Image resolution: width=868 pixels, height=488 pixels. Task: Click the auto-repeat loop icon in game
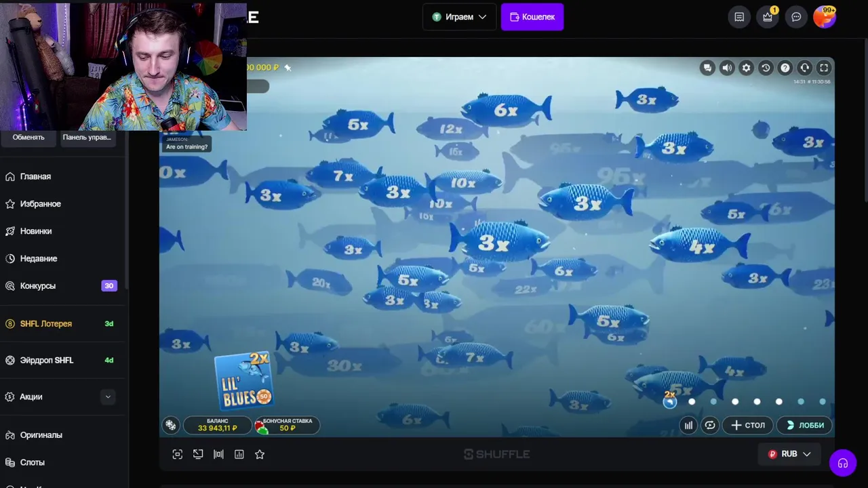709,425
